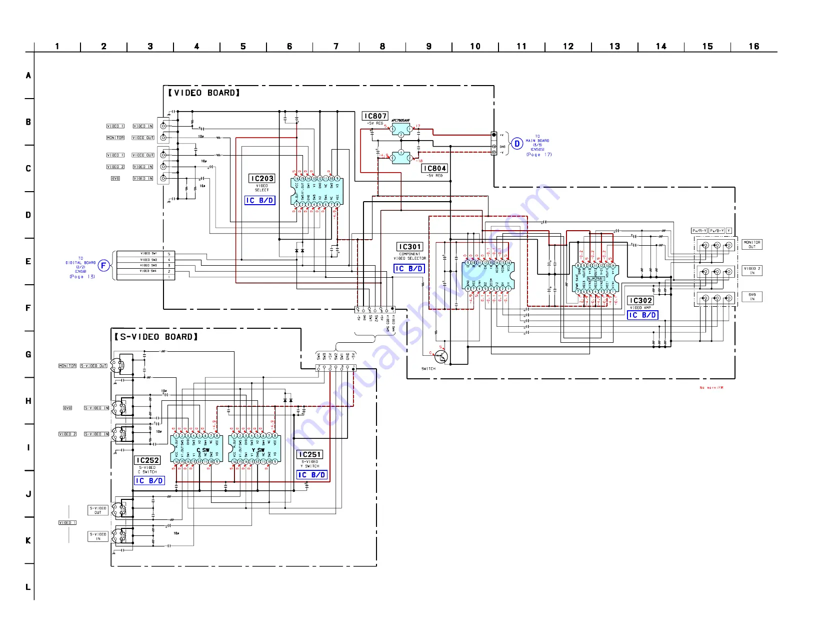
Task: Open the IC B/D link under IC252
Action: click(x=149, y=481)
